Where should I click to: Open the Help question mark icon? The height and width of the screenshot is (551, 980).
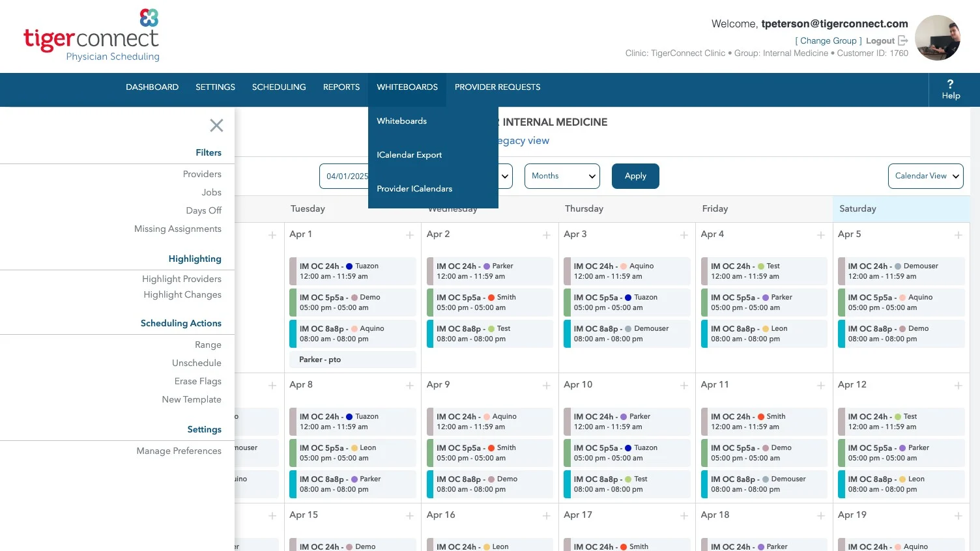pyautogui.click(x=950, y=84)
